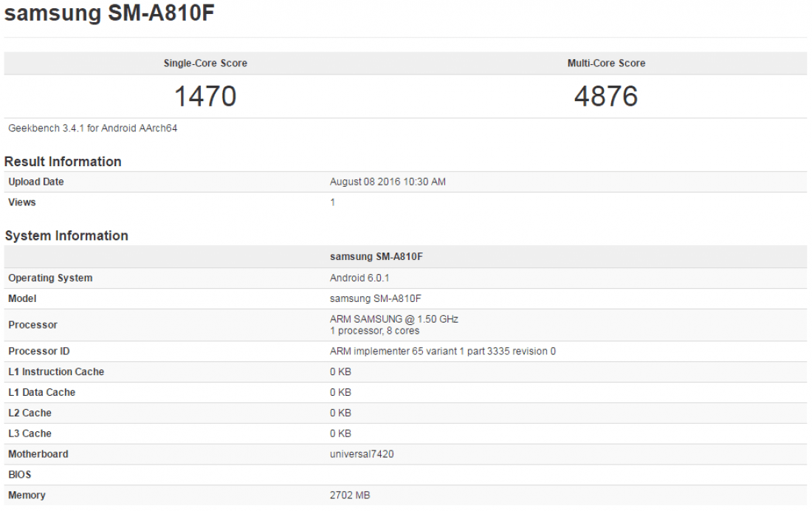Click the Android 6.0.1 value
Image resolution: width=812 pixels, height=511 pixels.
pyautogui.click(x=358, y=278)
